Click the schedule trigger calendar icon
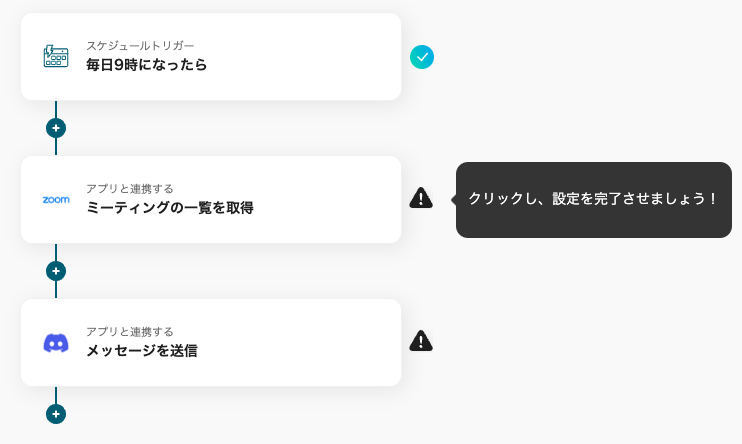Image resolution: width=742 pixels, height=444 pixels. coord(56,56)
